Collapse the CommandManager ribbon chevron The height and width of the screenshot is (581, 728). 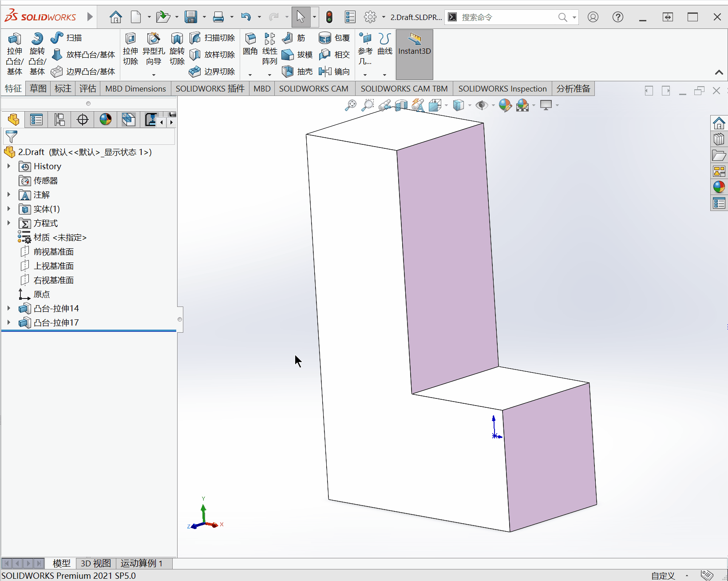[x=719, y=72]
